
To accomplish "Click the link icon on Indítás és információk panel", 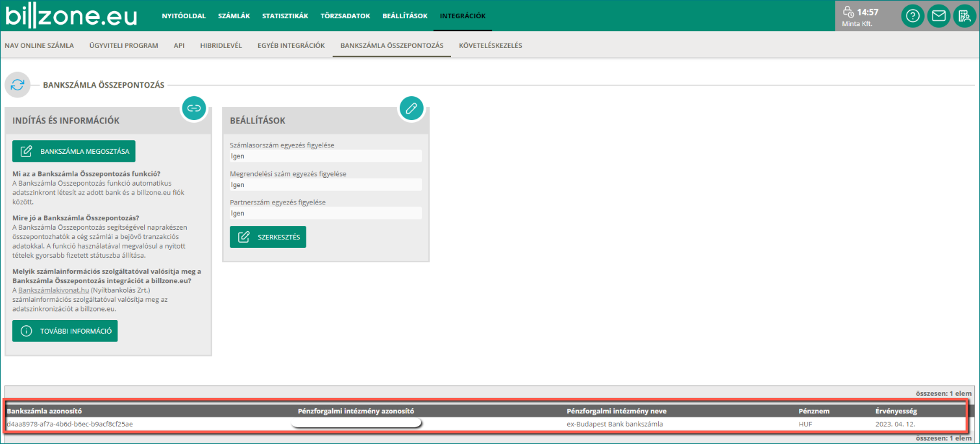I will click(x=193, y=108).
